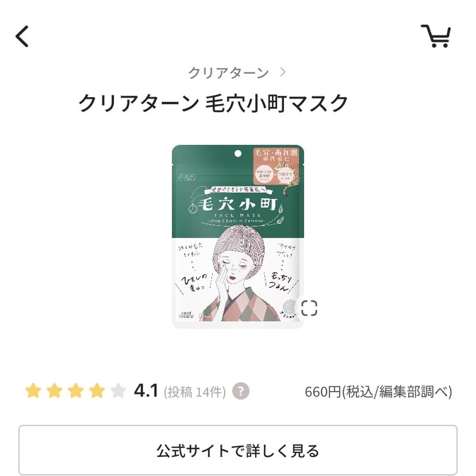The image size is (476, 476).
Task: Click the gray fifth rating star
Action: (x=118, y=390)
